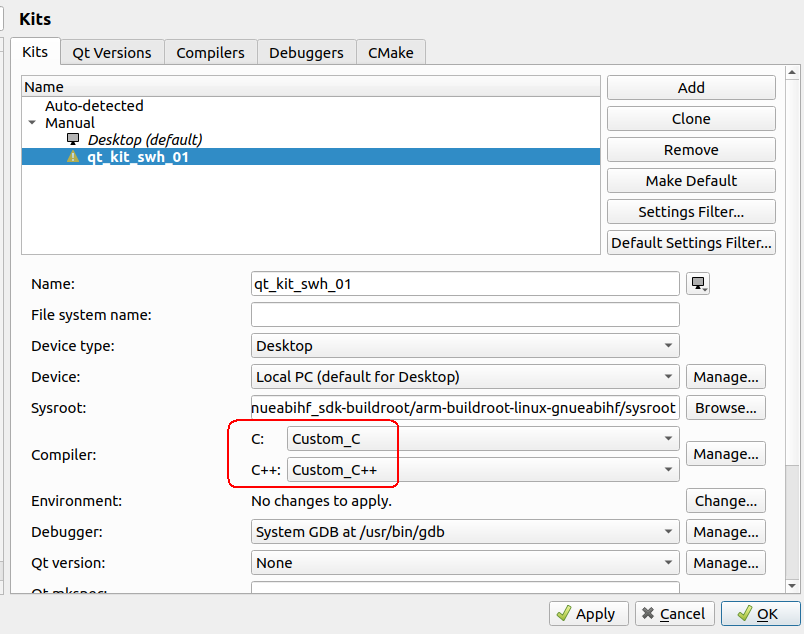Open the Device type dropdown

[465, 346]
